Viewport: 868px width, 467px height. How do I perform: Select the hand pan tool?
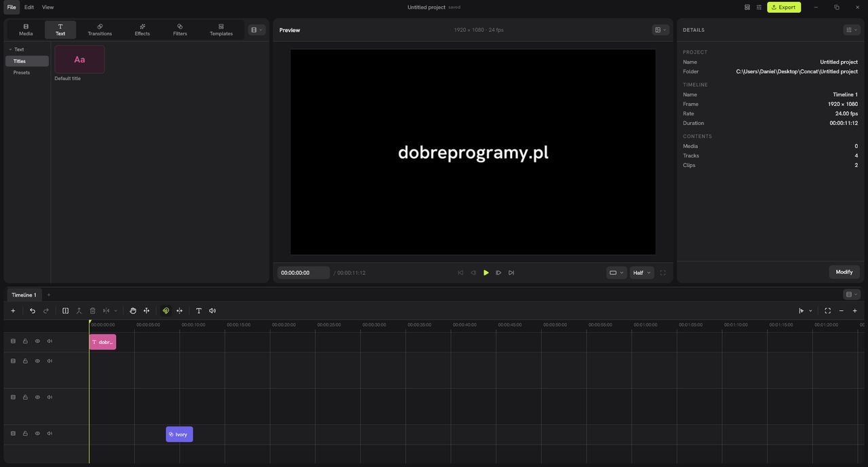tap(133, 311)
